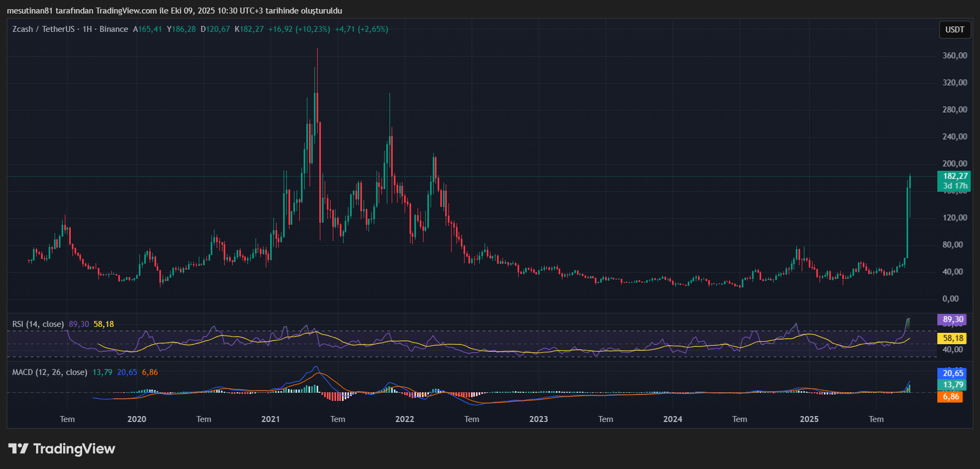Image resolution: width=980 pixels, height=469 pixels.
Task: Click the 2023 label on time axis
Action: pyautogui.click(x=539, y=419)
